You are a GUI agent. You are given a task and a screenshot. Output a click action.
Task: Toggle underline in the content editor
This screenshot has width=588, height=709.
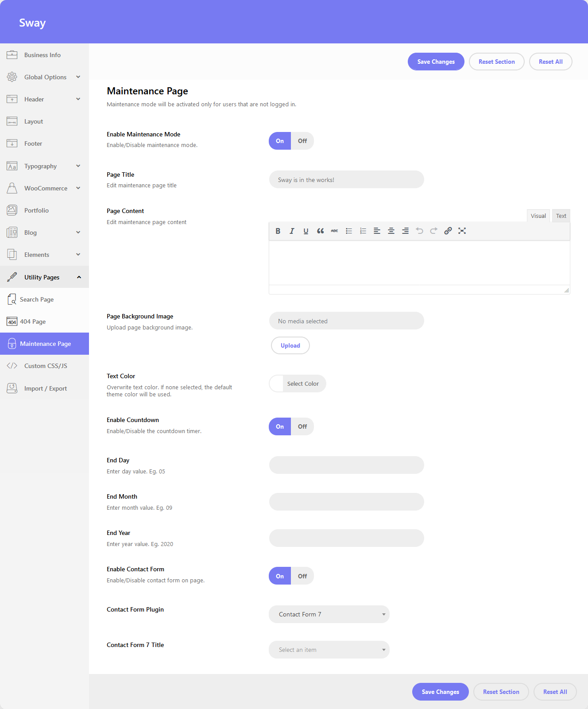[306, 231]
